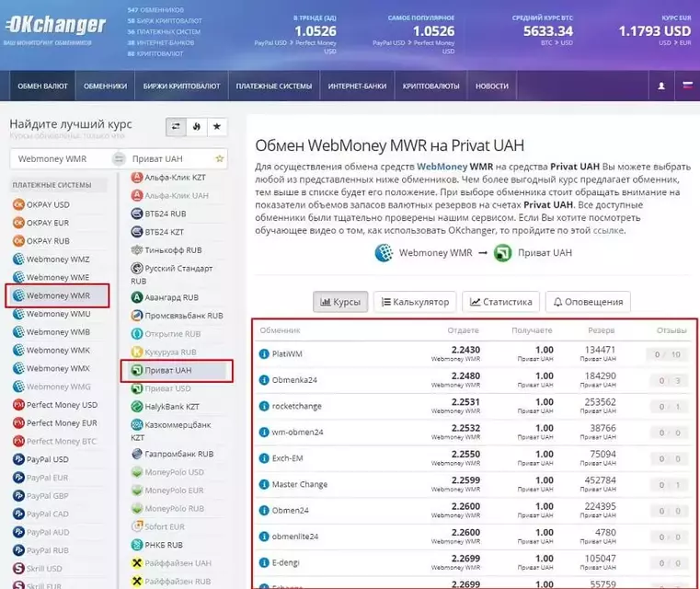The width and height of the screenshot is (700, 589).
Task: Open the favorites star button
Action: (217, 126)
